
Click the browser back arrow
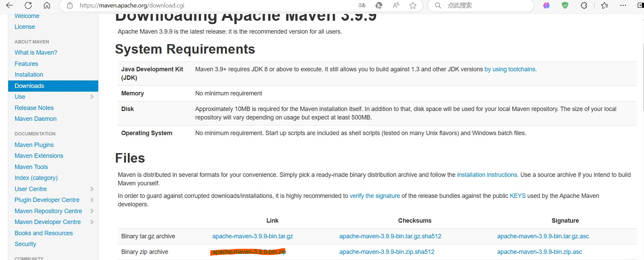10,5
